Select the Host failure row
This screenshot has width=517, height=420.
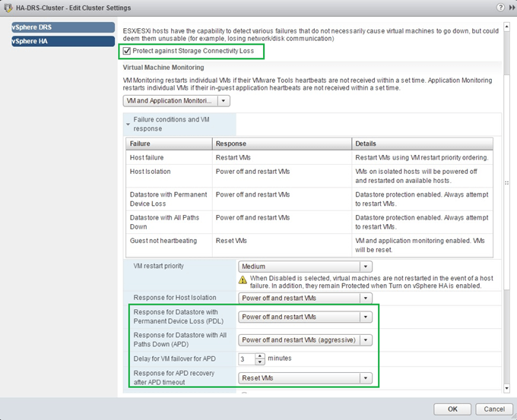click(309, 157)
